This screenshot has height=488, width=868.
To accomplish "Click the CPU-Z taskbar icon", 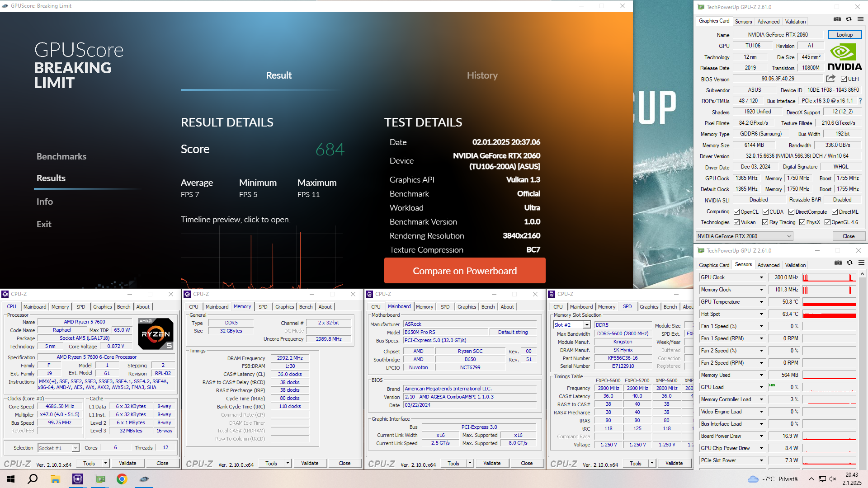I will point(78,479).
